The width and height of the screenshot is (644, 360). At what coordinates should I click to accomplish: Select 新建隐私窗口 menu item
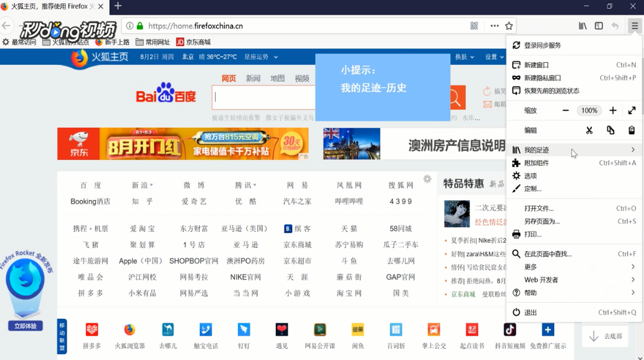(x=575, y=78)
